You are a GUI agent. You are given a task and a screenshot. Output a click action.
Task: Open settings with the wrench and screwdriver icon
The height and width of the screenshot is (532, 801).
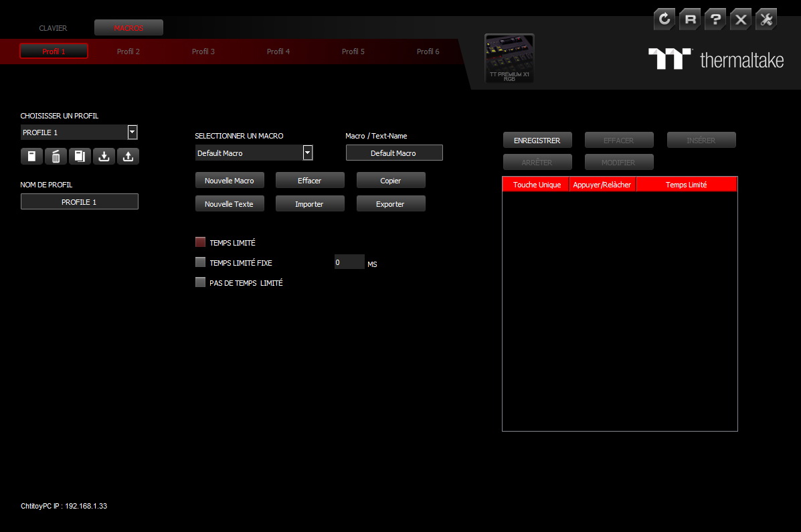766,19
